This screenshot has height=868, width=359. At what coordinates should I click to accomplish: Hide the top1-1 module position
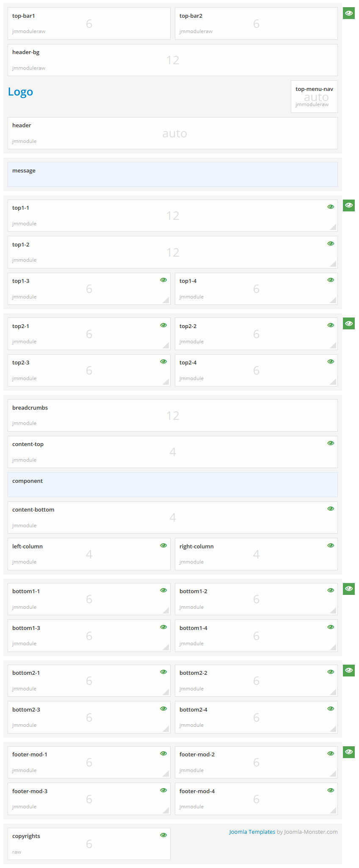[x=331, y=207]
